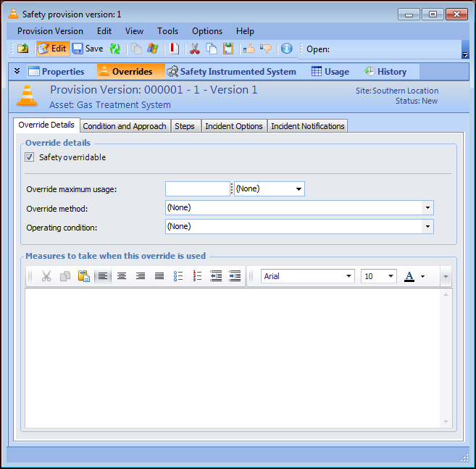Align text right in the editor

click(x=141, y=276)
